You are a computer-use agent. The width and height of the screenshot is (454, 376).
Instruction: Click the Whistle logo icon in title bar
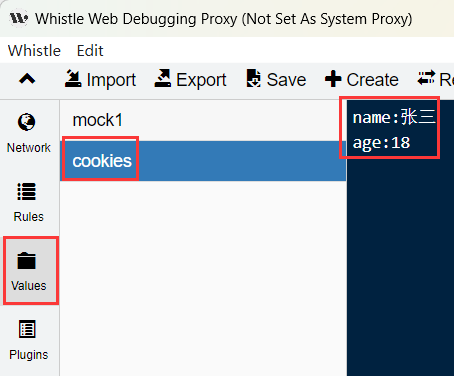tap(19, 19)
